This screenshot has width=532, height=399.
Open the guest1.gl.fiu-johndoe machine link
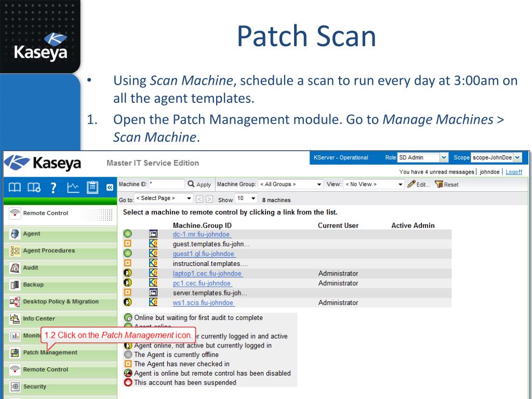pyautogui.click(x=204, y=254)
